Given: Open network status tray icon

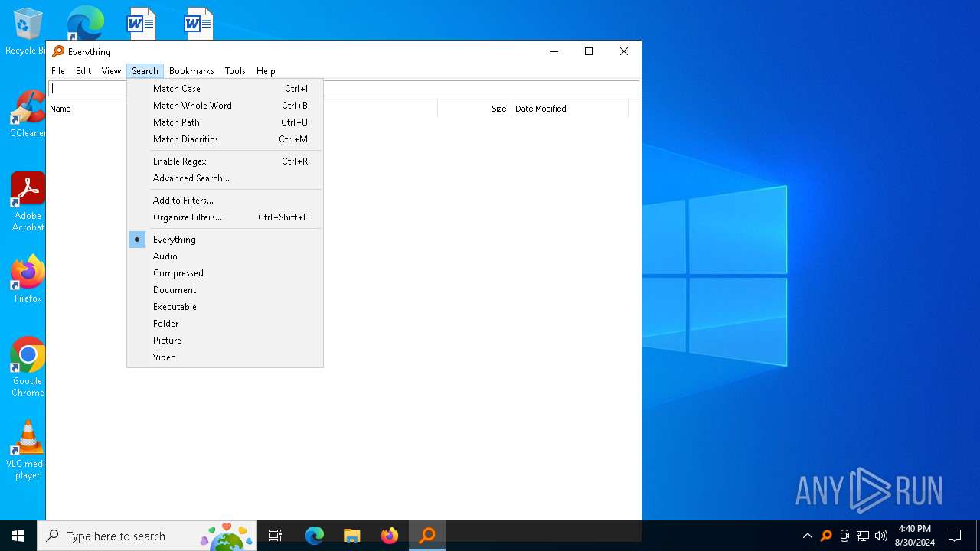Looking at the screenshot, I should [863, 536].
